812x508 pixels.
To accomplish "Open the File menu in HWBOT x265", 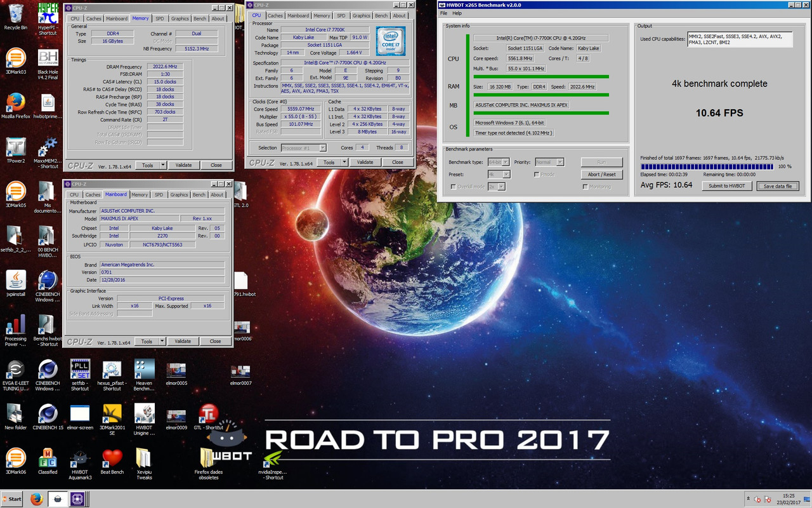I will (x=444, y=13).
